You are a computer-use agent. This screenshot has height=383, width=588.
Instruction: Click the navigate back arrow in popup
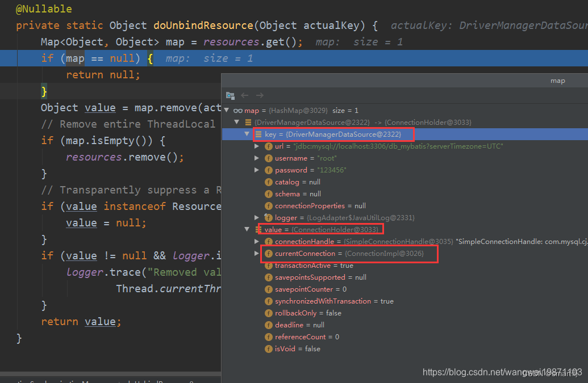point(245,95)
